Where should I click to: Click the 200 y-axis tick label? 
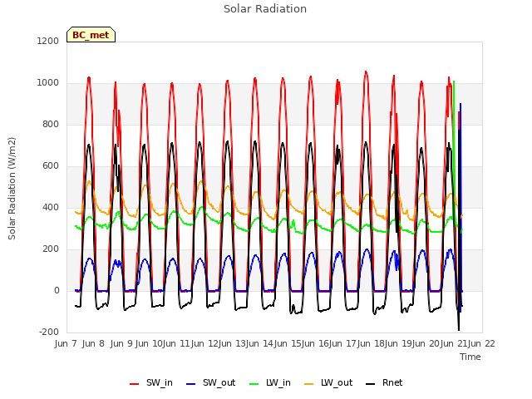[51, 249]
